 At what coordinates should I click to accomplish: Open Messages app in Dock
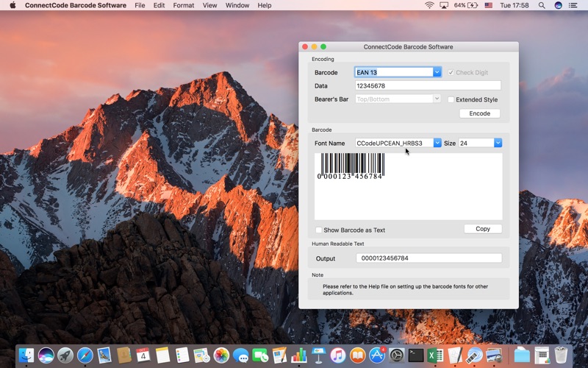click(241, 355)
